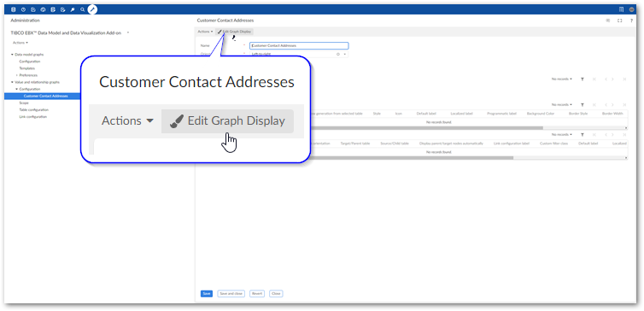Viewport: 644px width, 311px height.
Task: Go to first page above Style column table
Action: click(x=594, y=105)
